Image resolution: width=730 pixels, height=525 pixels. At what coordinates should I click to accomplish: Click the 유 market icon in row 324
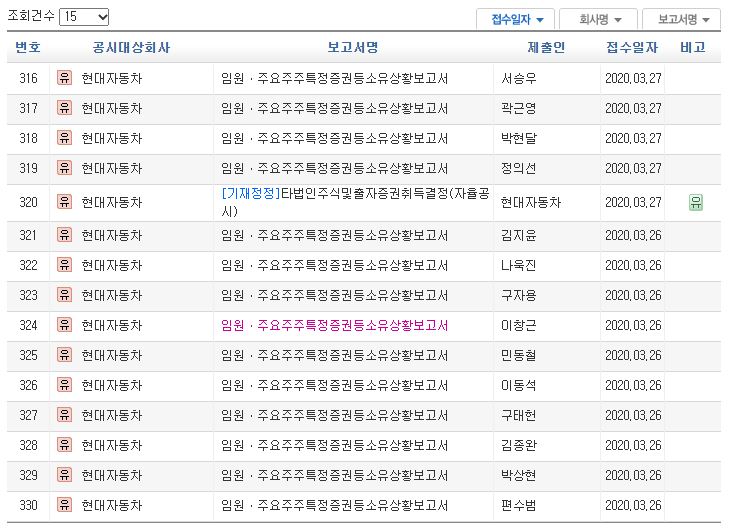point(64,325)
